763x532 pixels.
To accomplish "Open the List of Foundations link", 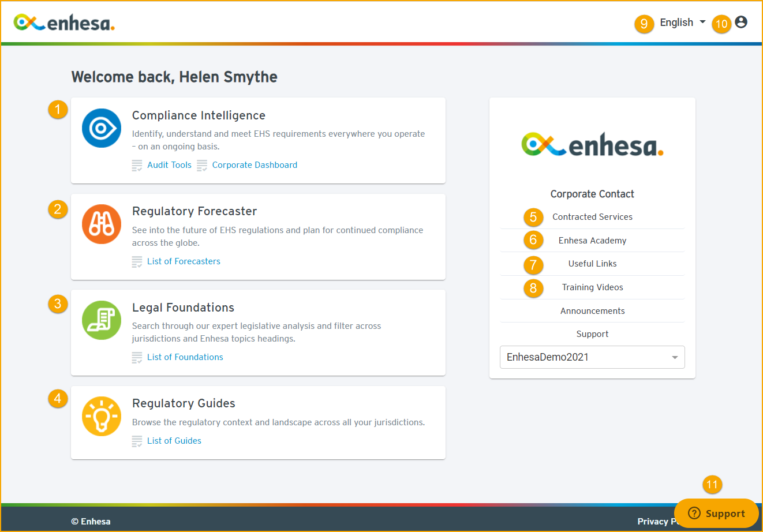I will (185, 357).
